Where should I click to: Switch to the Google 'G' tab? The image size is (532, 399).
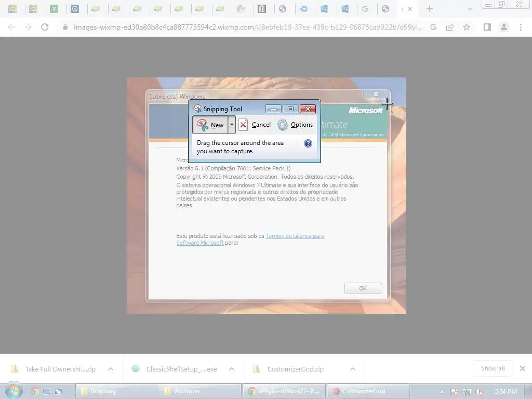click(x=365, y=9)
